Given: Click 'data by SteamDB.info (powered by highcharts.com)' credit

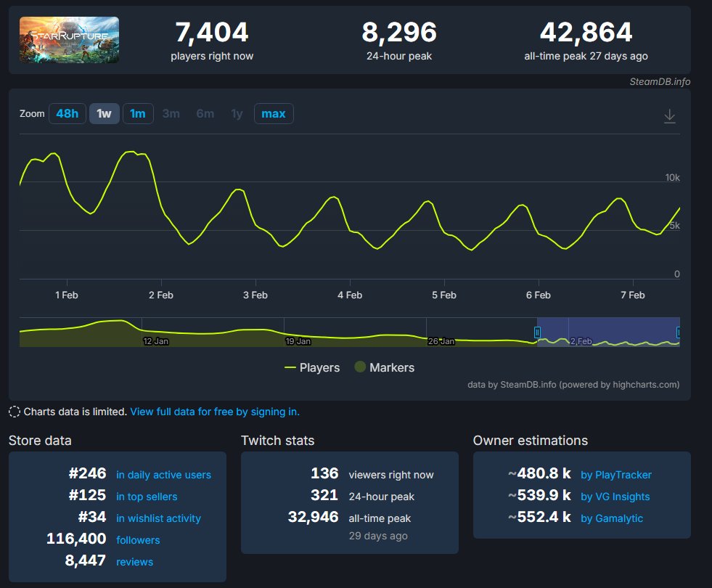Looking at the screenshot, I should click(573, 385).
